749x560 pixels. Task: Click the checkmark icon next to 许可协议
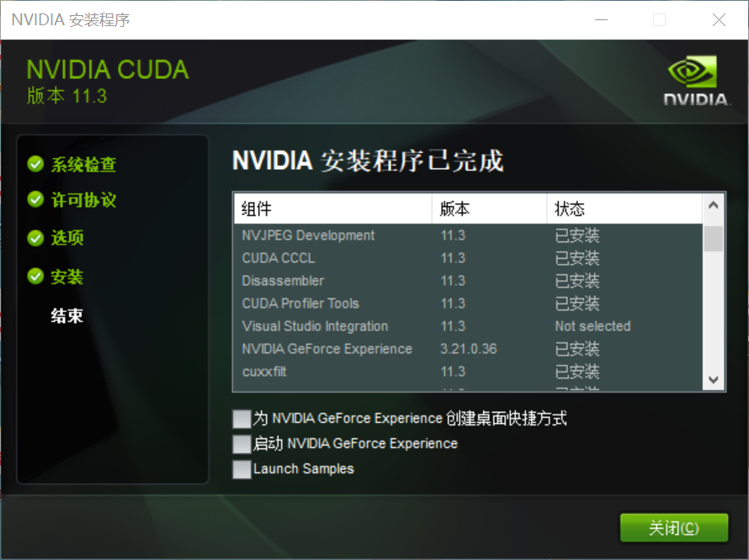tap(35, 200)
